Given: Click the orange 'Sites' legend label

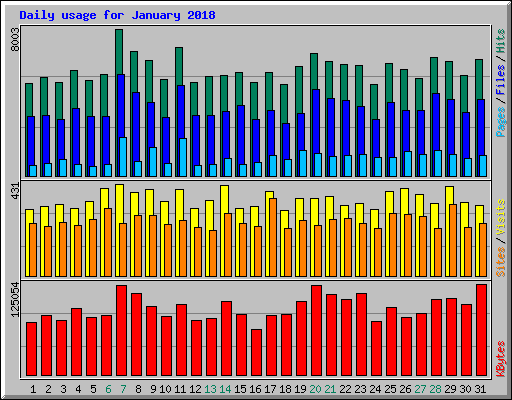Looking at the screenshot, I should point(501,262).
